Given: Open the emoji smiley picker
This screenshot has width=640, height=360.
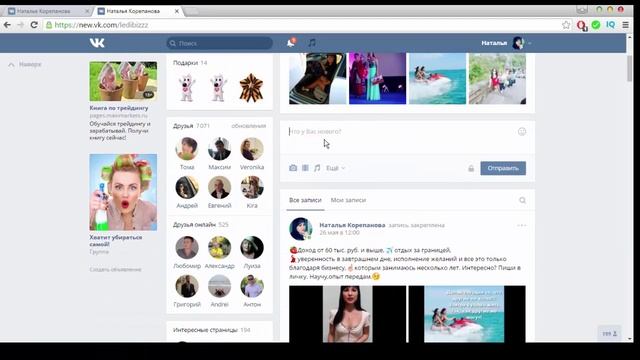Looking at the screenshot, I should (x=522, y=131).
